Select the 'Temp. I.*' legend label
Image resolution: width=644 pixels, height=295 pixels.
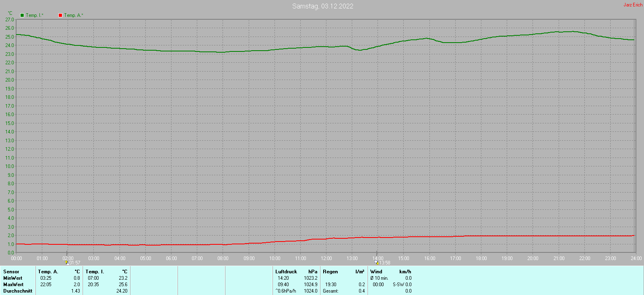click(35, 15)
